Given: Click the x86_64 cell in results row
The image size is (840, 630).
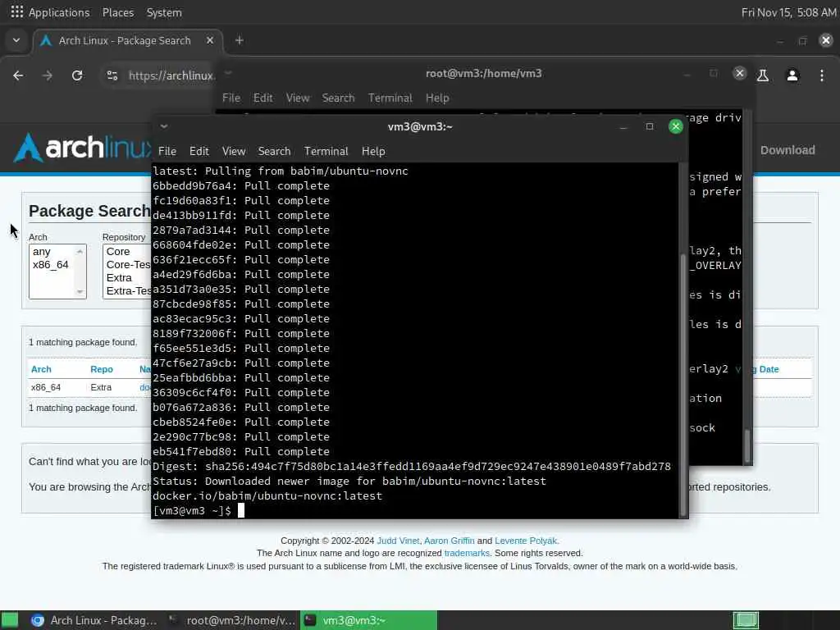Looking at the screenshot, I should 46,387.
